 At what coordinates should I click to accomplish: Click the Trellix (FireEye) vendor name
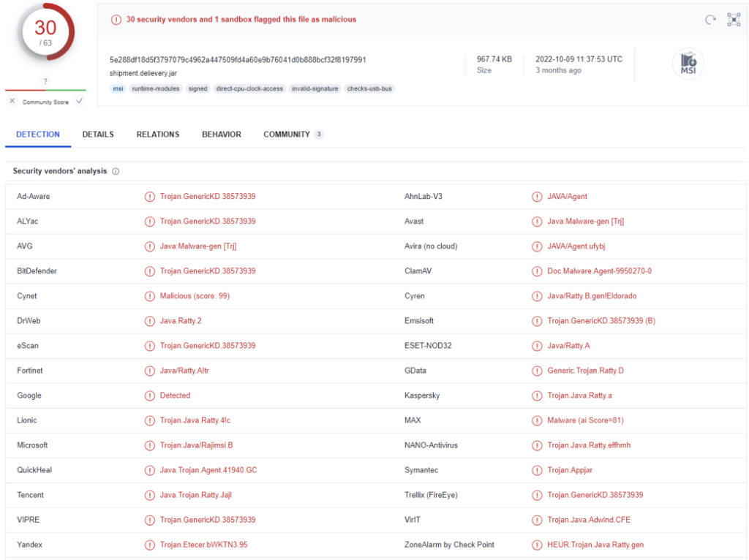pyautogui.click(x=431, y=495)
